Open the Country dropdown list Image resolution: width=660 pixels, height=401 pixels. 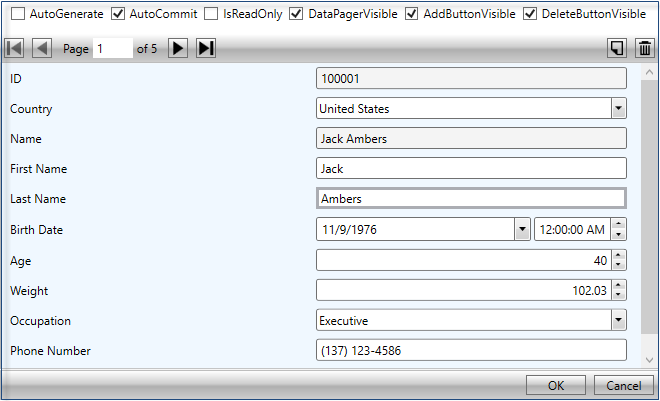tap(618, 108)
